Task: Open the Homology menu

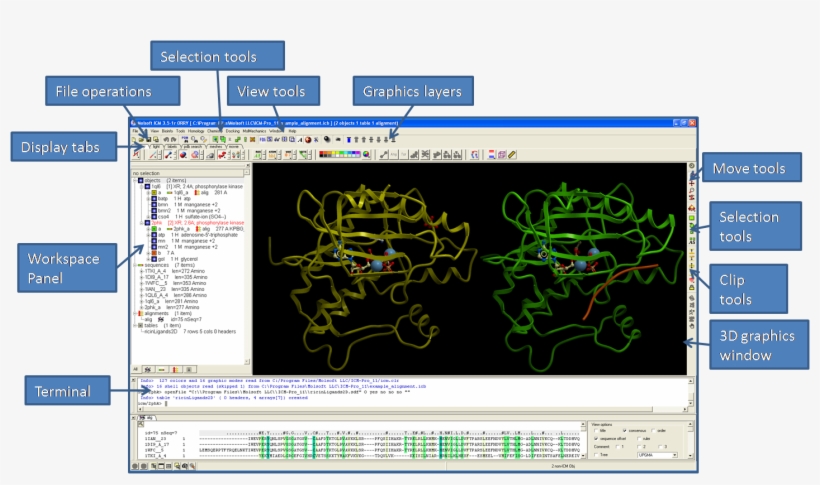Action: (x=196, y=131)
